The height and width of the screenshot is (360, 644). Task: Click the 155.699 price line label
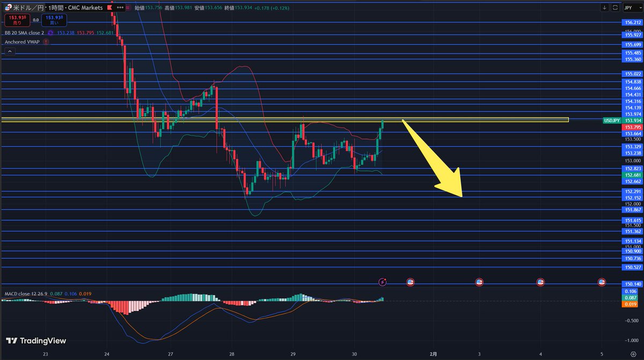coord(632,45)
